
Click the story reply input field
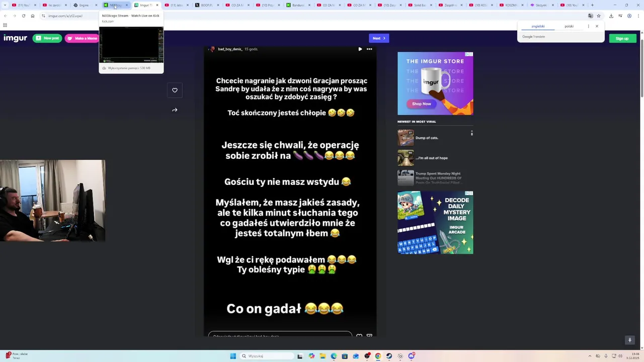280,335
